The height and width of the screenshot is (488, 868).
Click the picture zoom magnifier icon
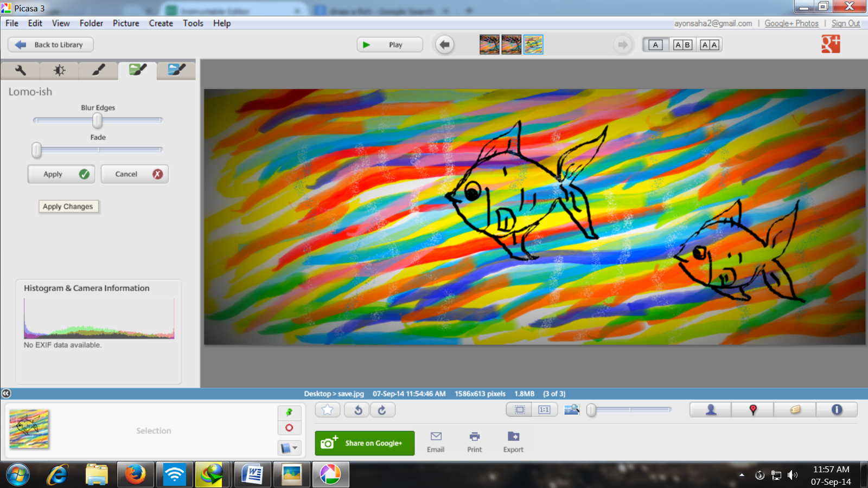572,409
